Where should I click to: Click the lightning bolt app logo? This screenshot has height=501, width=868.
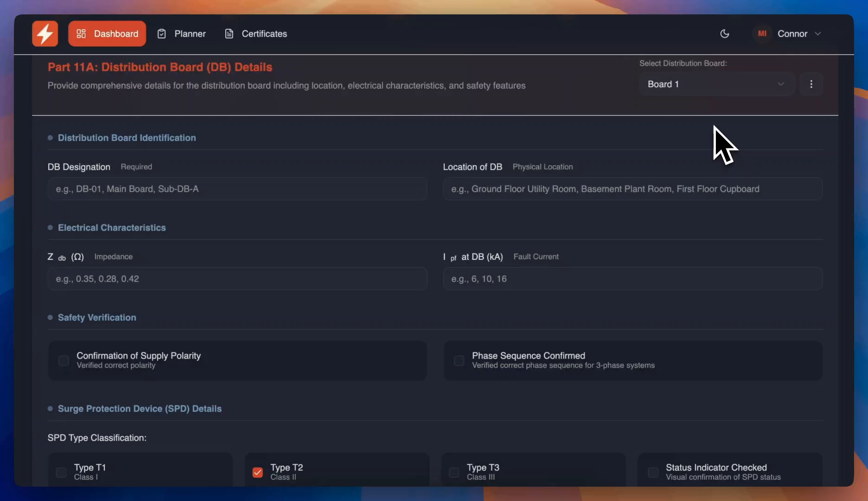pos(45,33)
